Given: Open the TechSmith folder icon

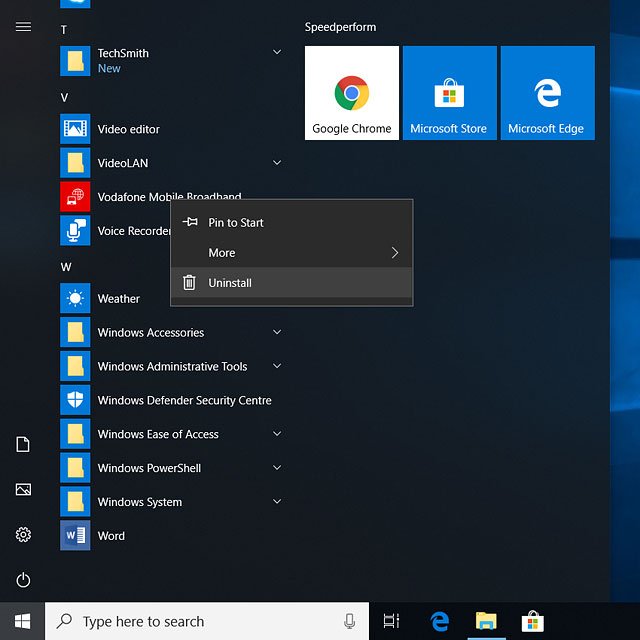Looking at the screenshot, I should tap(75, 61).
